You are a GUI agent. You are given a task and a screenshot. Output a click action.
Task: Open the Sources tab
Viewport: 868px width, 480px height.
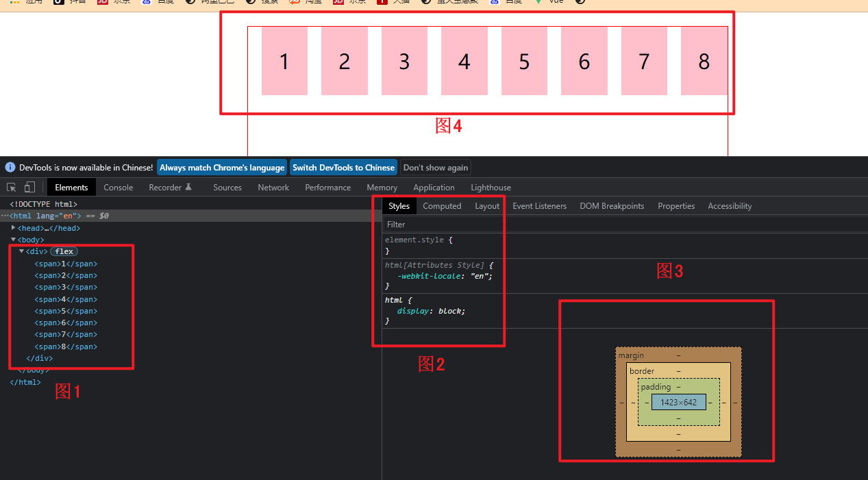pos(227,187)
